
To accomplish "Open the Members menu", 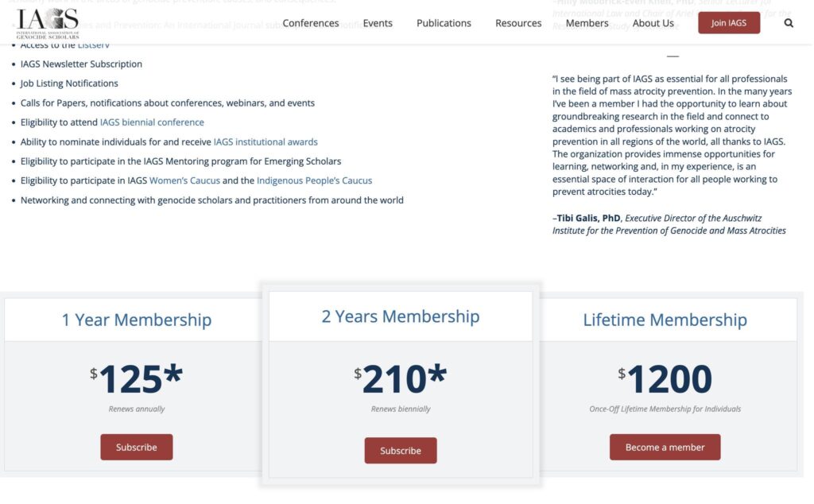I will (x=587, y=23).
